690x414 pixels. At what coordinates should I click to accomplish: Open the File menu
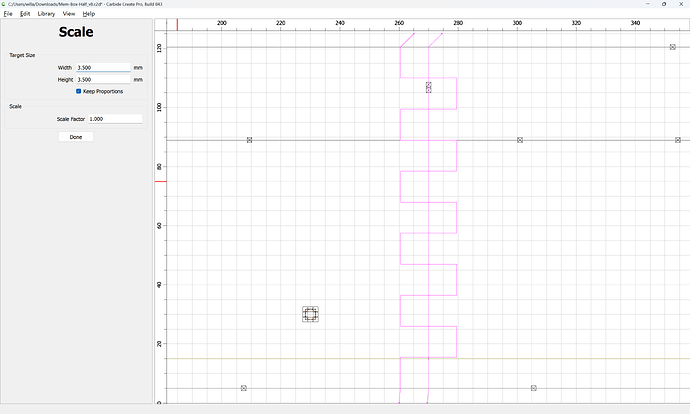(8, 14)
